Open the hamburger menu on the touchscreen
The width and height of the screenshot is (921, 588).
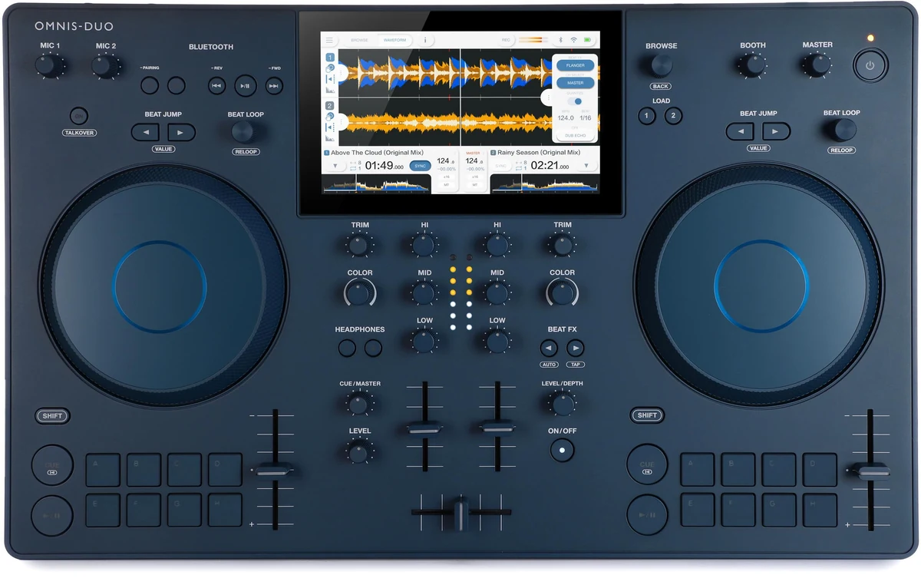point(329,40)
